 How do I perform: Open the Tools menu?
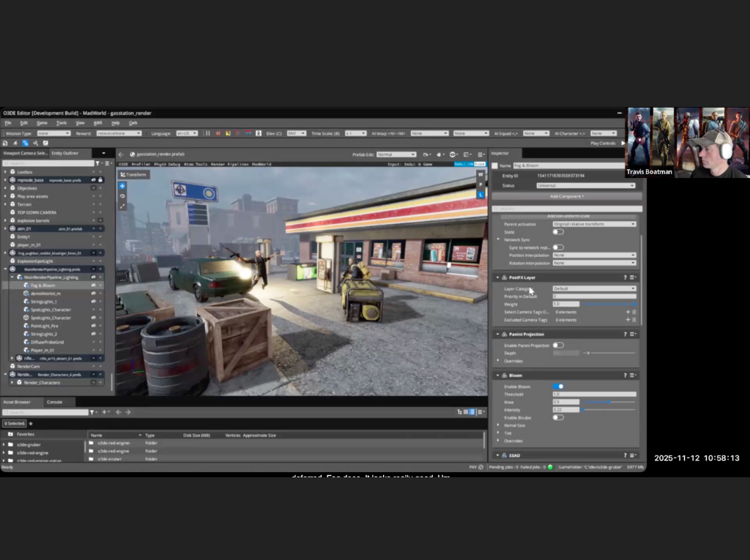pos(62,123)
